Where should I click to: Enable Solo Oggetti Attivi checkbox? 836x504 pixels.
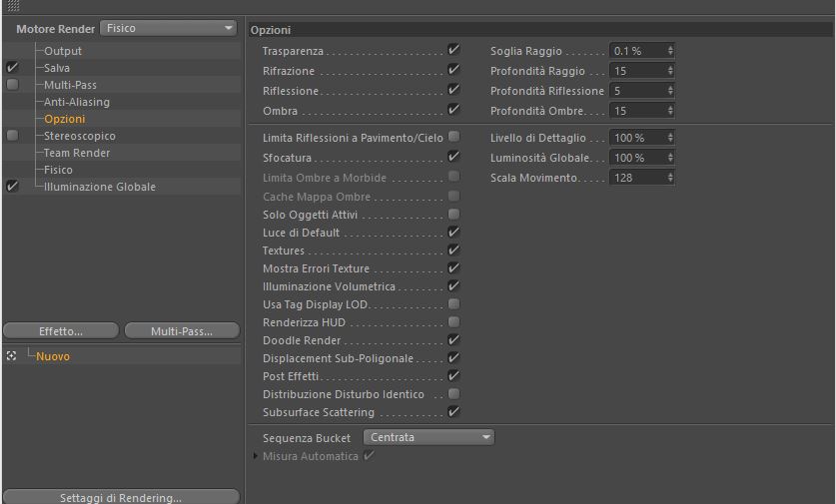[453, 214]
